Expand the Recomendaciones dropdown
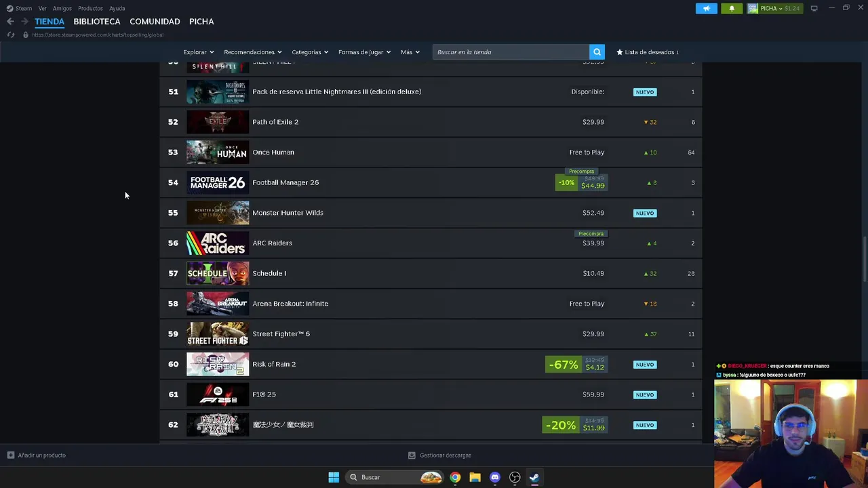The height and width of the screenshot is (488, 868). tap(253, 52)
